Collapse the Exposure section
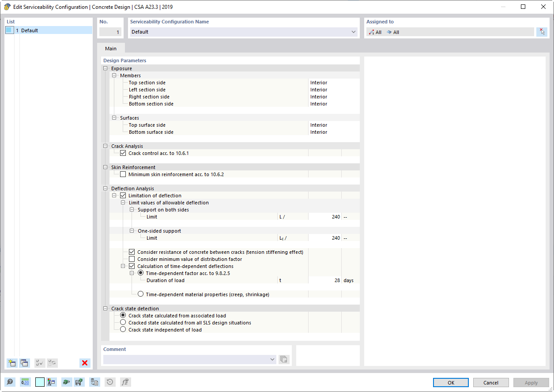Image resolution: width=554 pixels, height=392 pixels. [105, 68]
